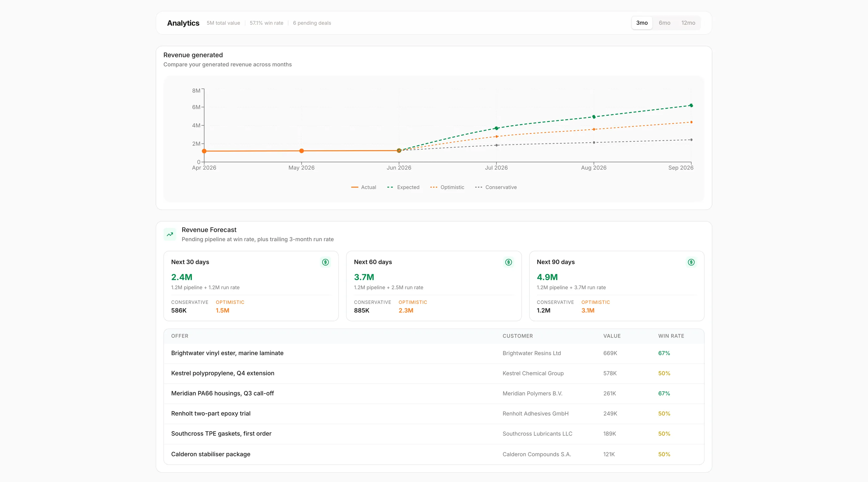Click the Jul 2026 Expected data point
The width and height of the screenshot is (868, 482).
(x=496, y=128)
